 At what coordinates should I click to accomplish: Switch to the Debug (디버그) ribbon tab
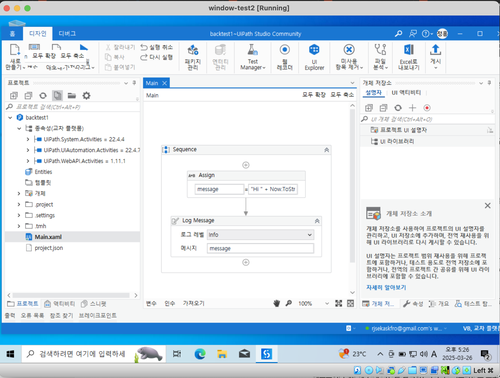[67, 34]
